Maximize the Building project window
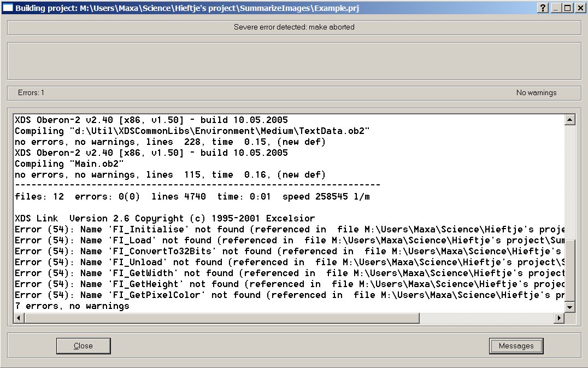The height and width of the screenshot is (368, 588). coord(567,8)
